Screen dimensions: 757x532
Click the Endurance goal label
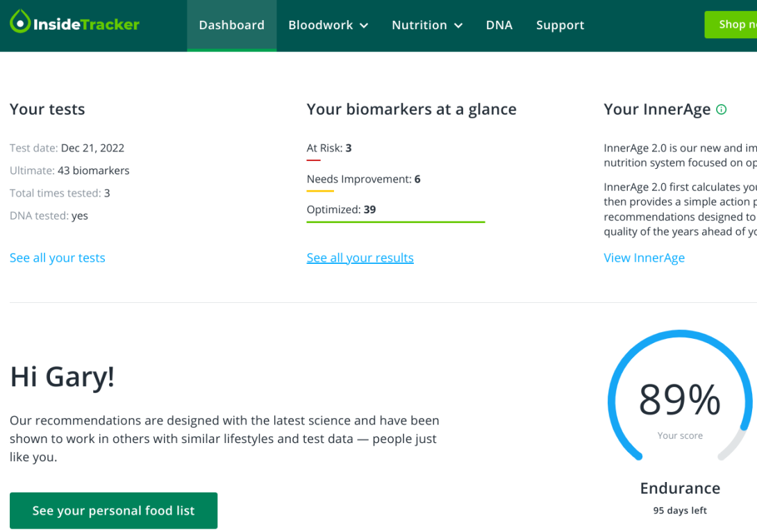679,488
